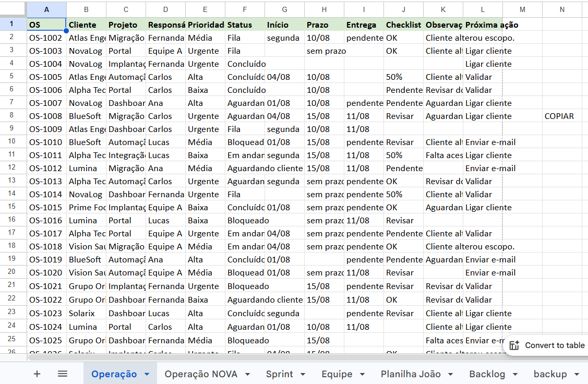The height and width of the screenshot is (384, 588).
Task: Select column A header
Action: [46, 9]
